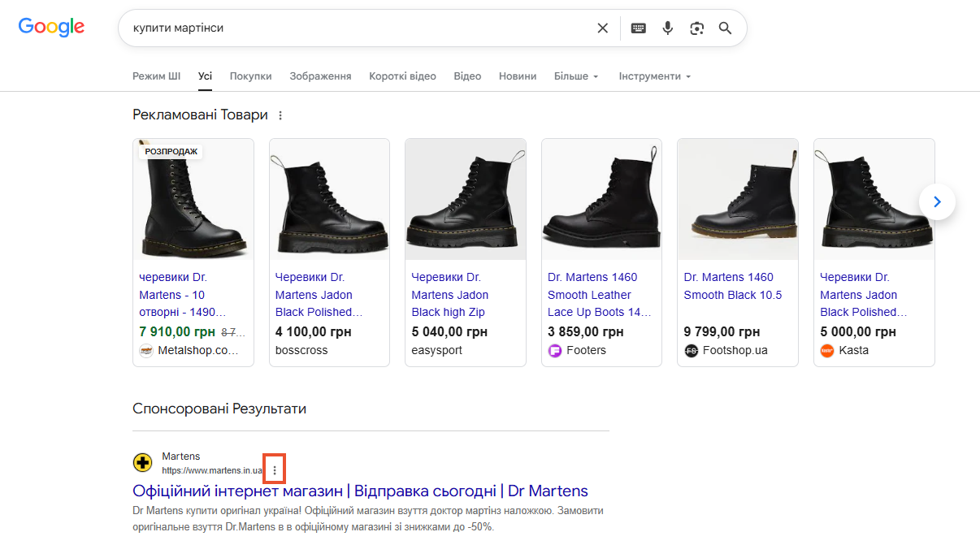The image size is (980, 545).
Task: Click the magnifying glass search button
Action: coord(726,28)
